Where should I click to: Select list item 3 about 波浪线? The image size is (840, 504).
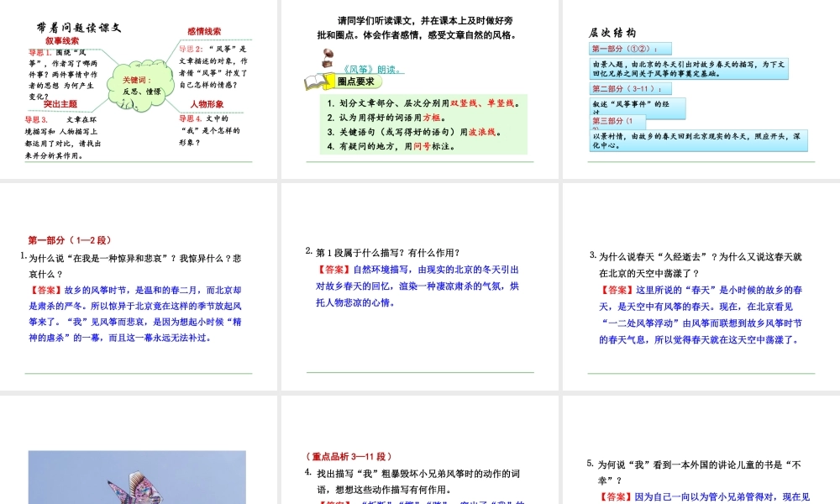click(x=414, y=132)
